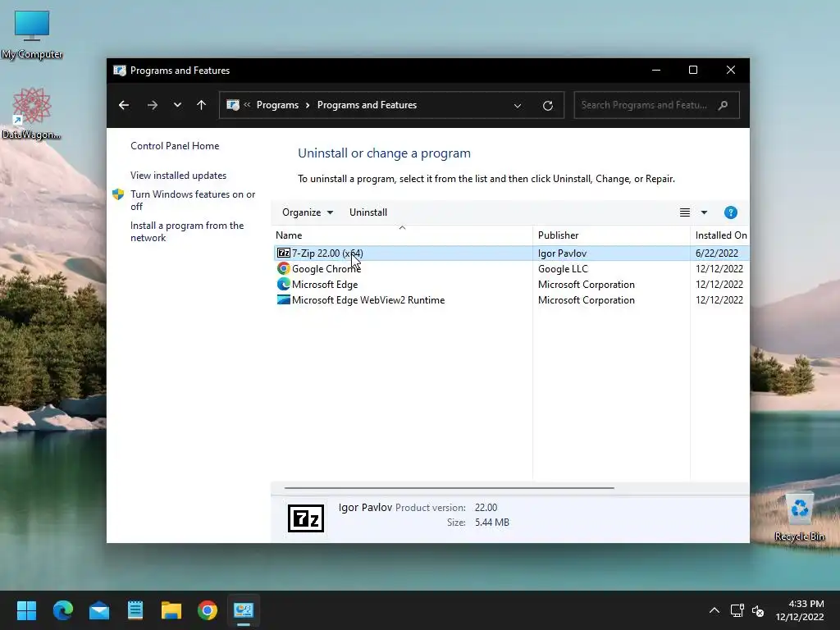Select Microsoft Edge WebView2 Runtime row
Viewport: 840px width, 630px height.
tap(512, 299)
